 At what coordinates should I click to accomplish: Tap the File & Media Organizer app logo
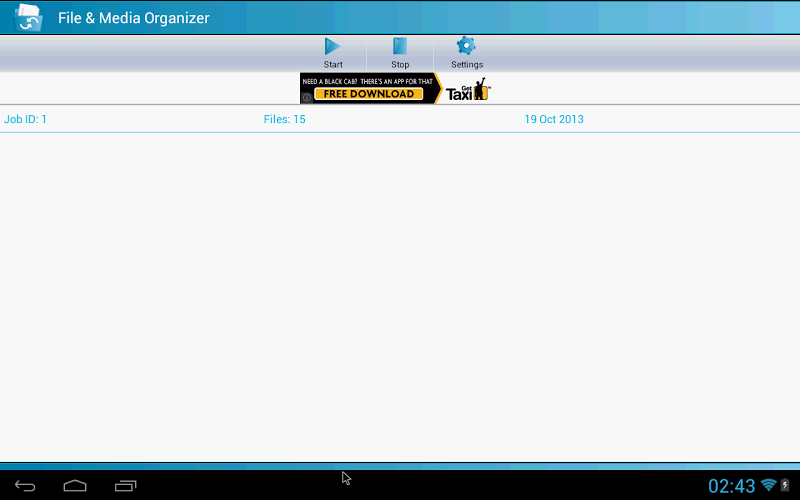[28, 18]
